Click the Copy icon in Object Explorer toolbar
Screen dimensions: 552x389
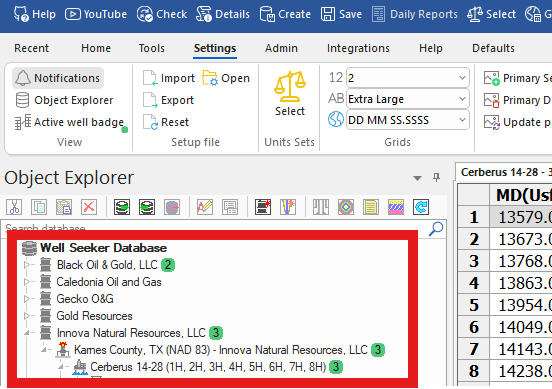point(39,207)
